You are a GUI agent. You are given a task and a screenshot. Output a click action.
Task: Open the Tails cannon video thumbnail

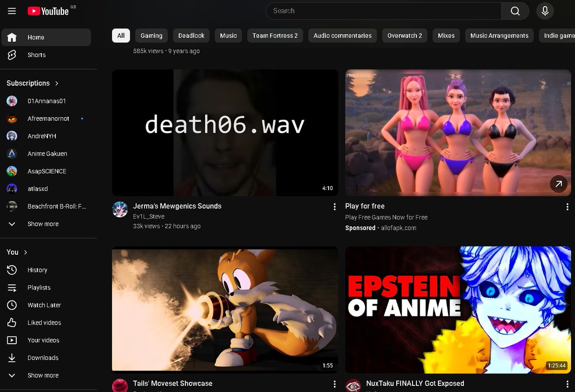(225, 309)
